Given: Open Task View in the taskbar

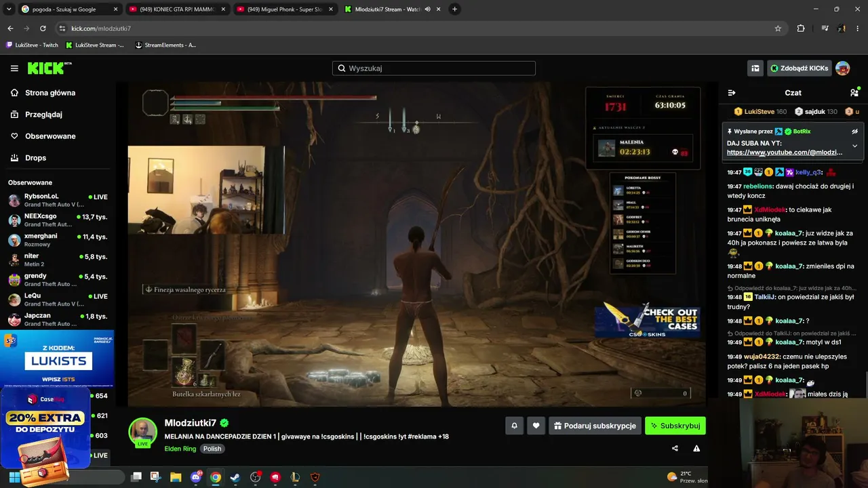Looking at the screenshot, I should (136, 477).
